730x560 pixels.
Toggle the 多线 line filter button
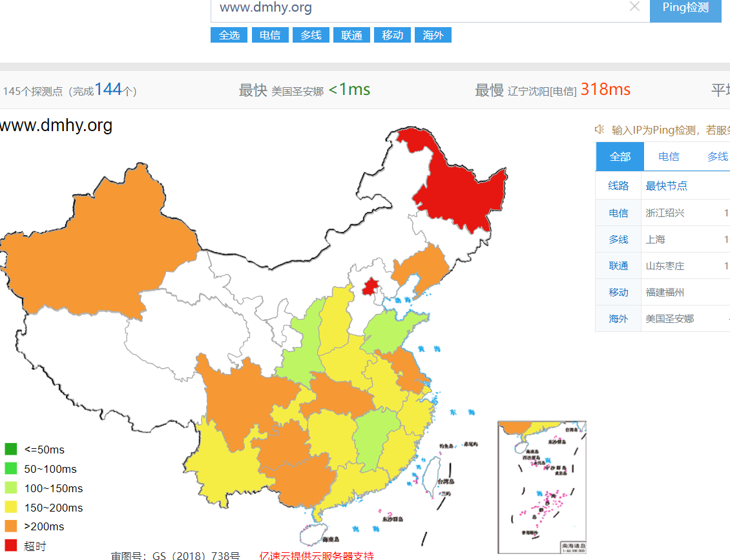tap(311, 35)
